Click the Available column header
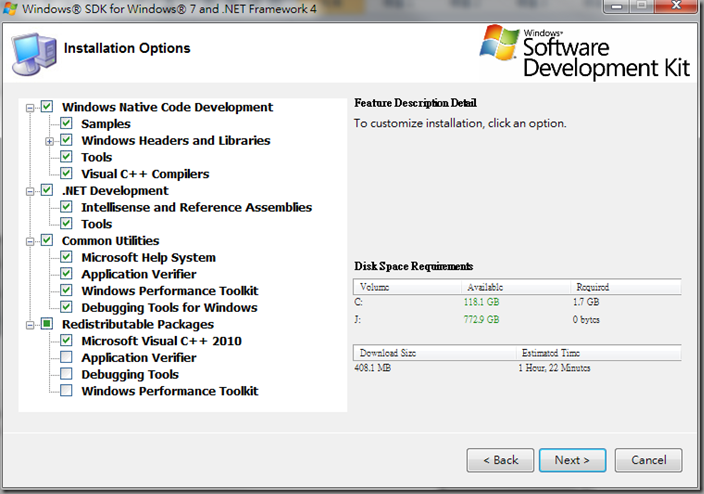This screenshot has width=704, height=494. click(x=515, y=287)
